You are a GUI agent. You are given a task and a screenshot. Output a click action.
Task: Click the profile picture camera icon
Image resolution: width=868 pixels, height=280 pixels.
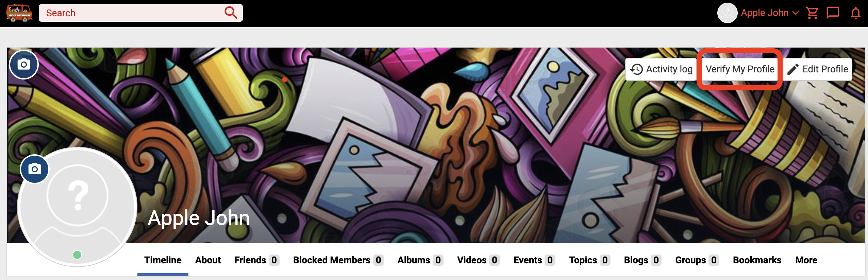(x=35, y=169)
